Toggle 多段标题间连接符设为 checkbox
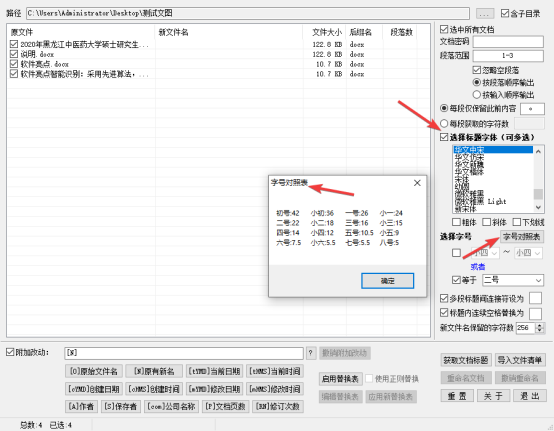 [444, 299]
